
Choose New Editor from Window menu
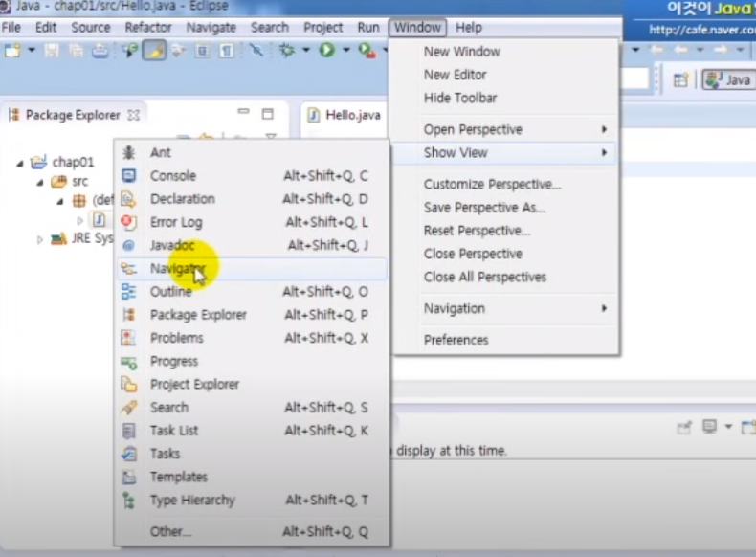point(504,75)
